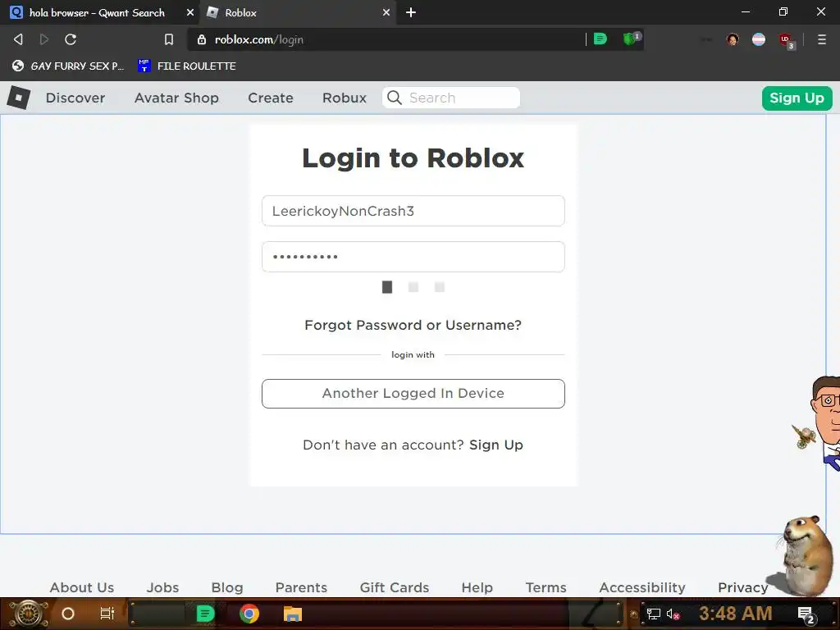This screenshot has width=840, height=630.
Task: Click Forgot Password or Username link
Action: [413, 325]
